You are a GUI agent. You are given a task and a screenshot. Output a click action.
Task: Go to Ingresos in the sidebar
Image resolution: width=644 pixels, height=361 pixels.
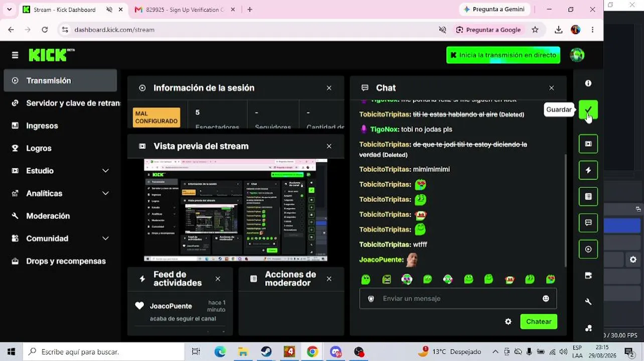pos(60,125)
